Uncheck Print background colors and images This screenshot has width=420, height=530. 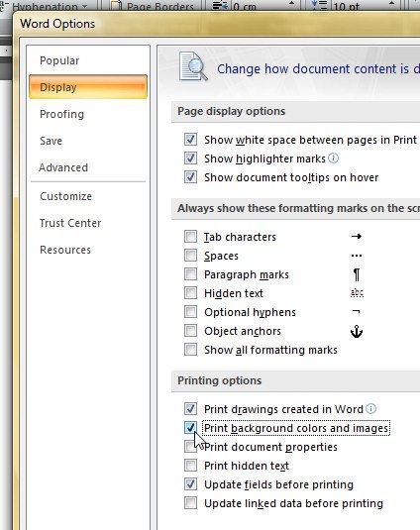point(190,428)
